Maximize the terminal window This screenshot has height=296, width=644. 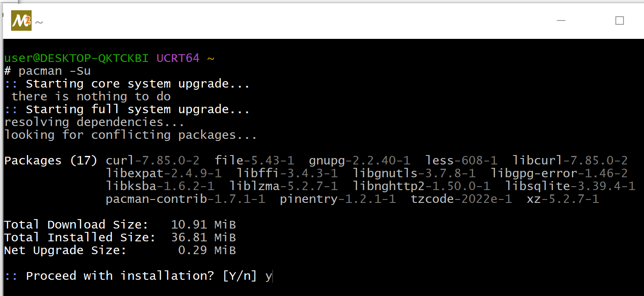click(x=620, y=21)
